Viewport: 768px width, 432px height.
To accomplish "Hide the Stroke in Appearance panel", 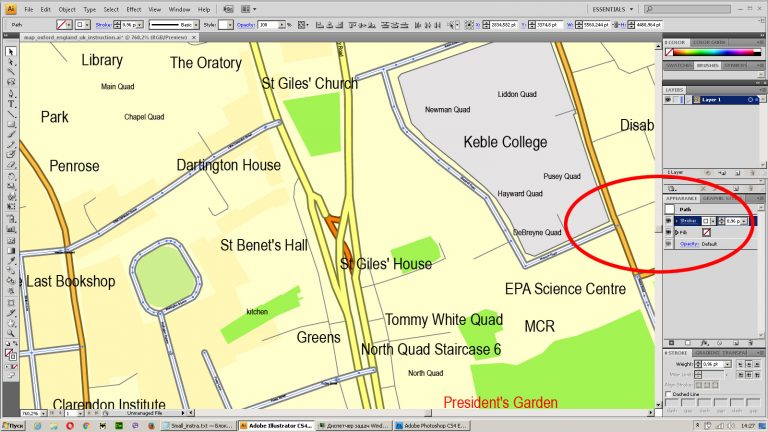I will click(x=669, y=220).
